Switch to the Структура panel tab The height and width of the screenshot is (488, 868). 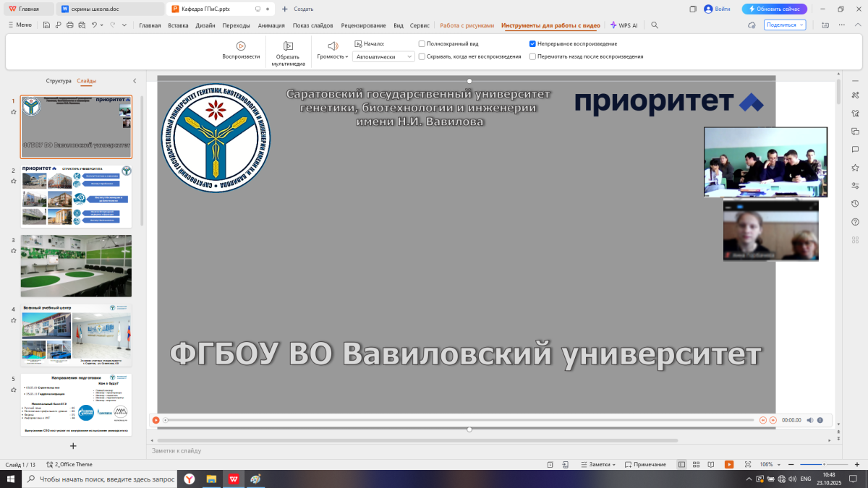58,81
